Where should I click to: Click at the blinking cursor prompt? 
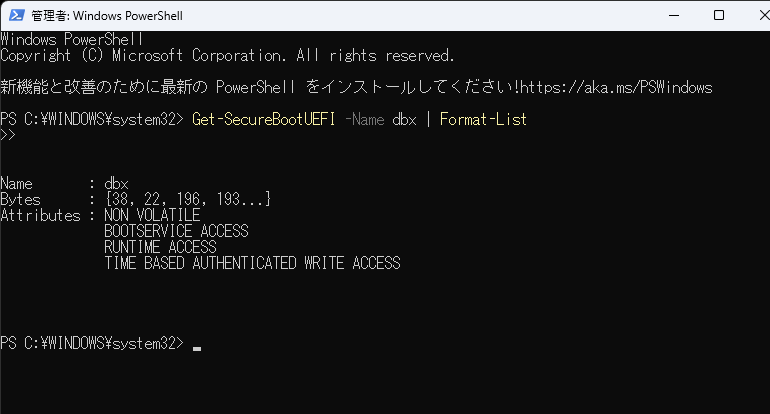(197, 348)
